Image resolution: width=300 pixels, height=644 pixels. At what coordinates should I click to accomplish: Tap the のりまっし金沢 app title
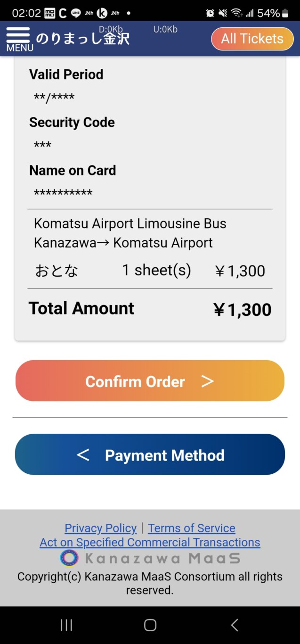(83, 38)
